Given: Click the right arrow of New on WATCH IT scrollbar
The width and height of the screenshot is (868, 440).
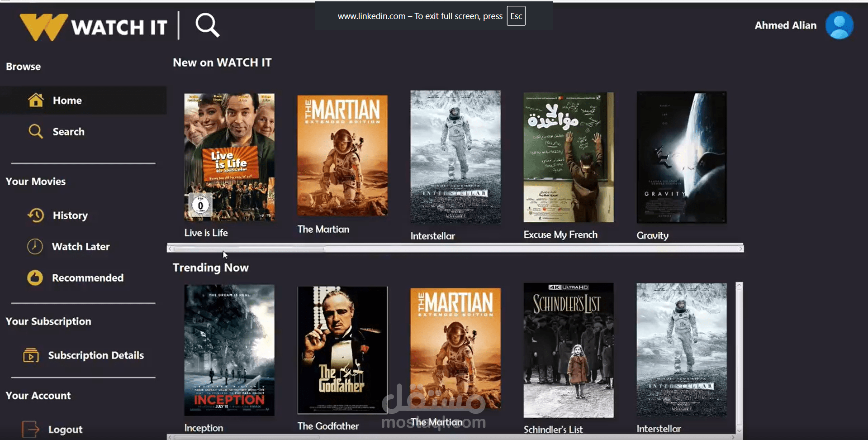Looking at the screenshot, I should [x=740, y=249].
